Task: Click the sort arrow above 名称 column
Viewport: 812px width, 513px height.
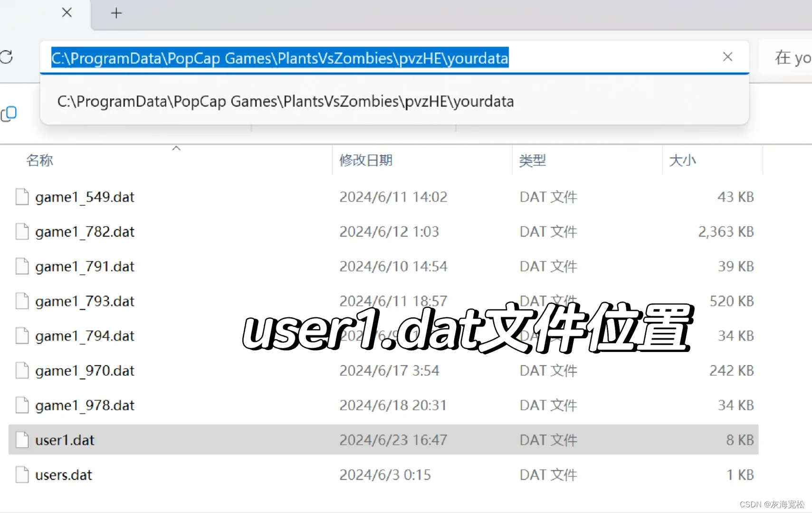Action: click(176, 148)
